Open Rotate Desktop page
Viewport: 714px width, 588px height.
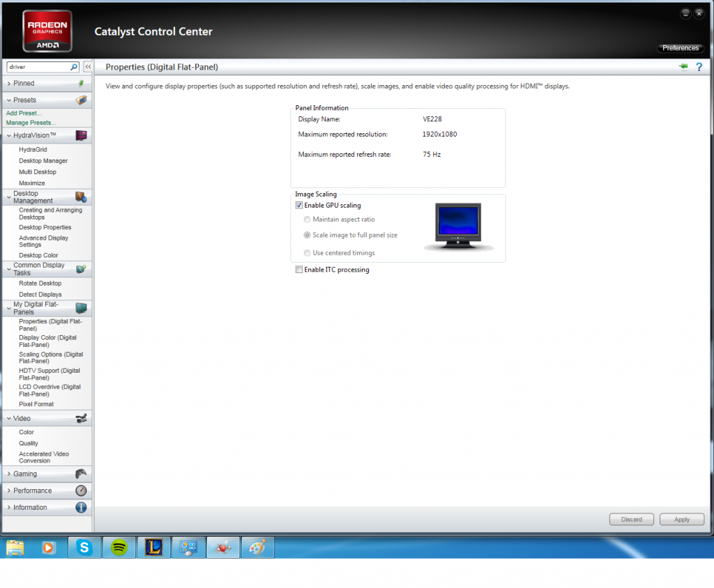[x=40, y=283]
